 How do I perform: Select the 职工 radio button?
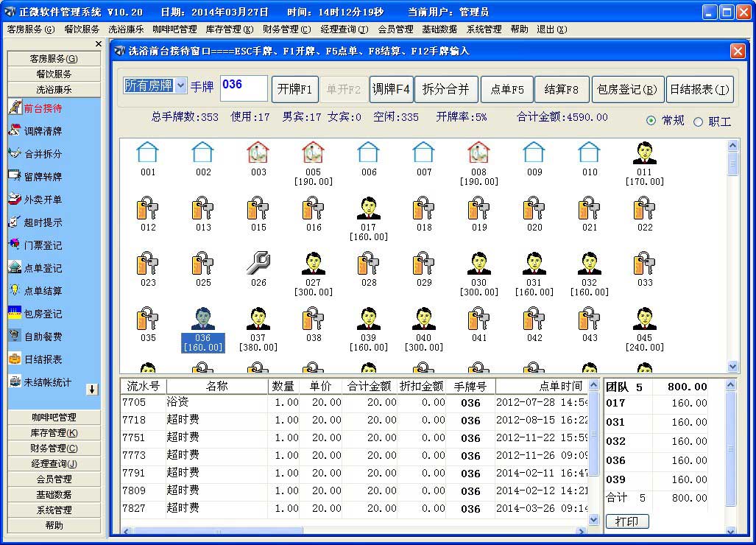(x=698, y=122)
